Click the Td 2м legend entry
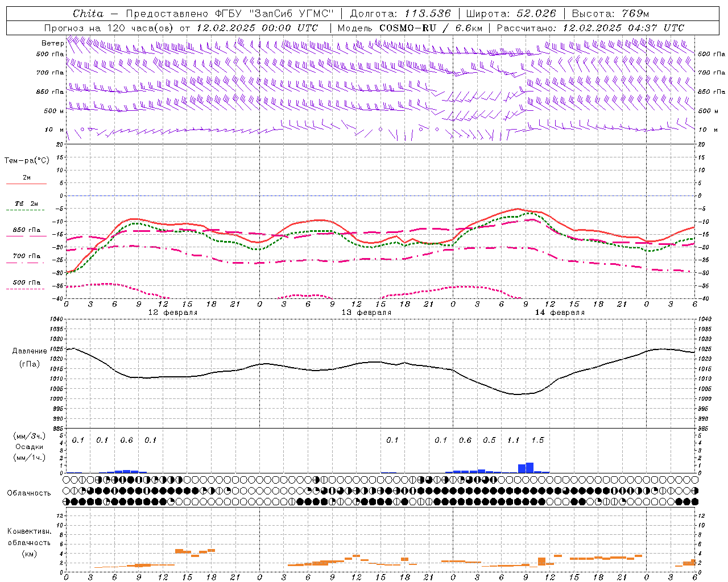The image size is (728, 582). click(27, 203)
